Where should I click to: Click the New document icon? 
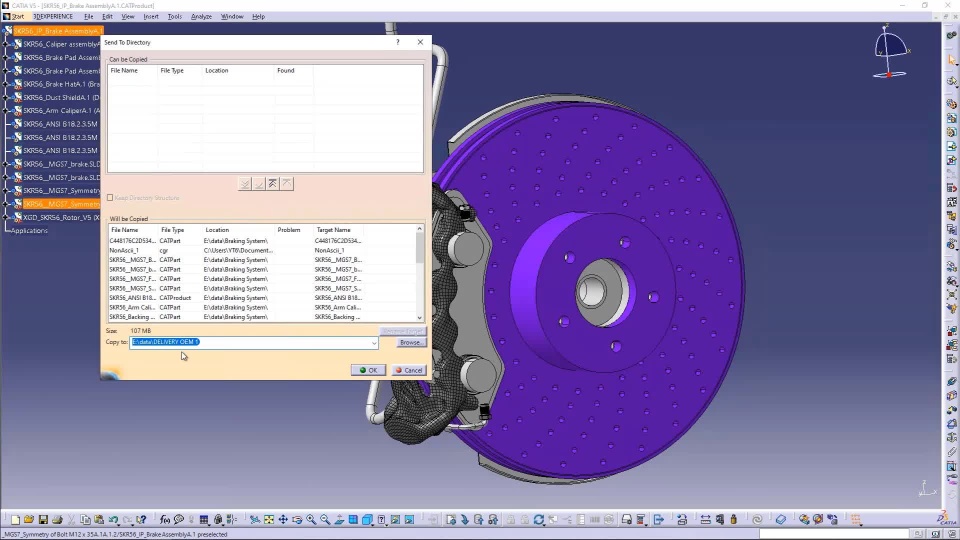tap(15, 520)
